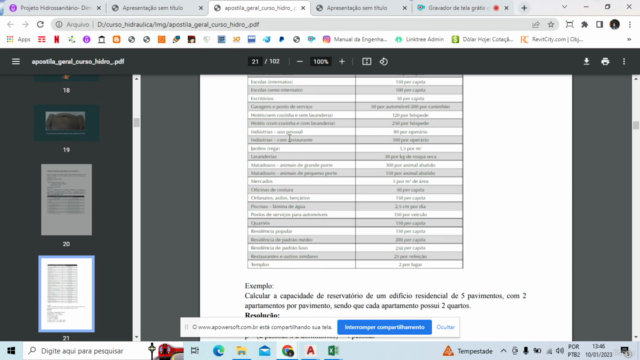640x360 pixels.
Task: Click 'Residência popular' table row
Action: pos(355,231)
